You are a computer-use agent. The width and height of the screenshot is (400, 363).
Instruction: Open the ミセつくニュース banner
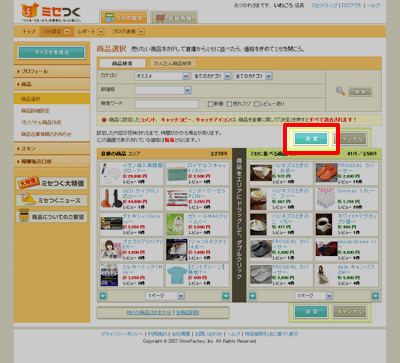tap(52, 200)
